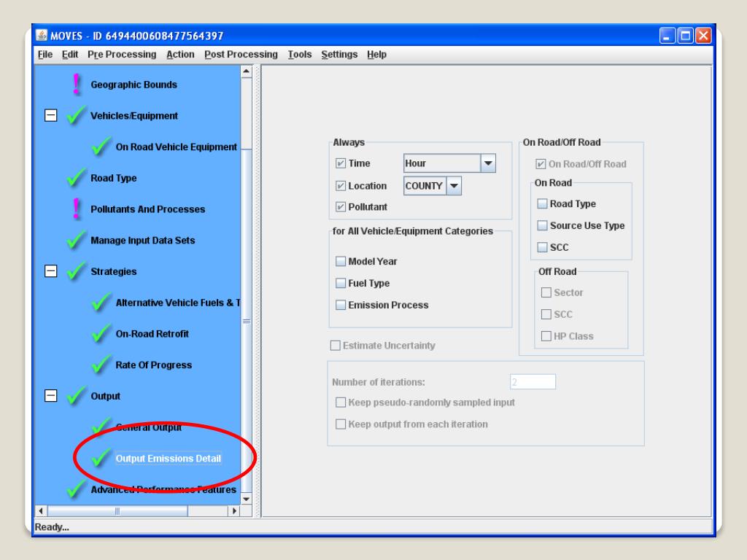Select Road Type in navigation tree
The image size is (747, 560).
(113, 178)
